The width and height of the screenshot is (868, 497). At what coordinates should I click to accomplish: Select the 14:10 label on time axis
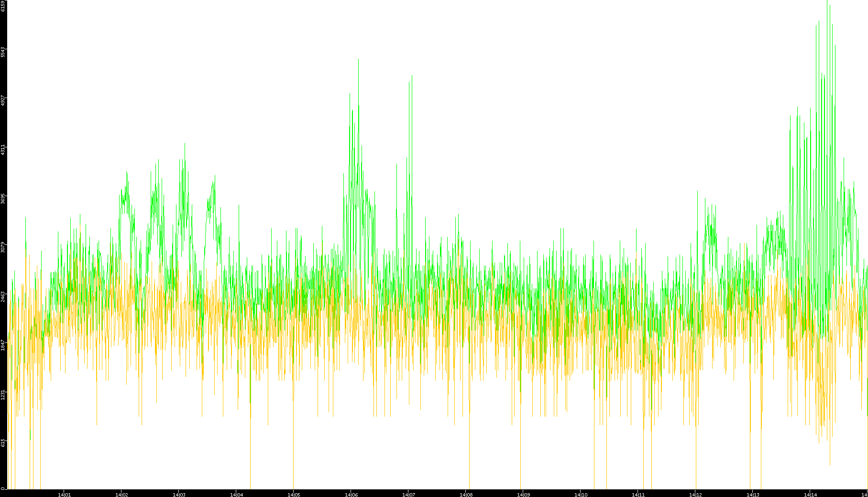[581, 495]
